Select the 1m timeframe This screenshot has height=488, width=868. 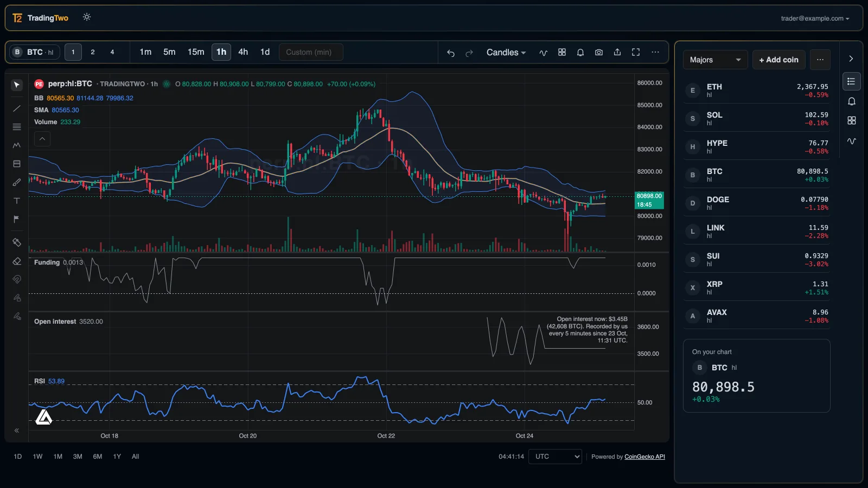coord(145,52)
